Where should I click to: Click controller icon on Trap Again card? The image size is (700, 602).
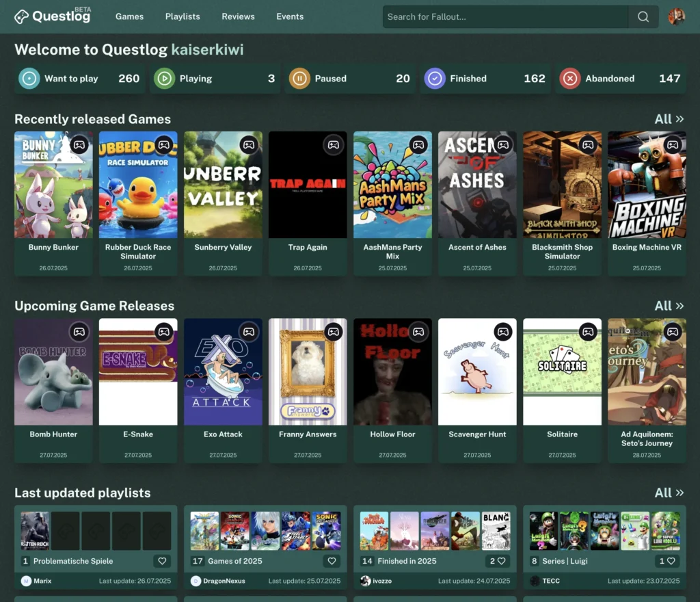coord(334,145)
